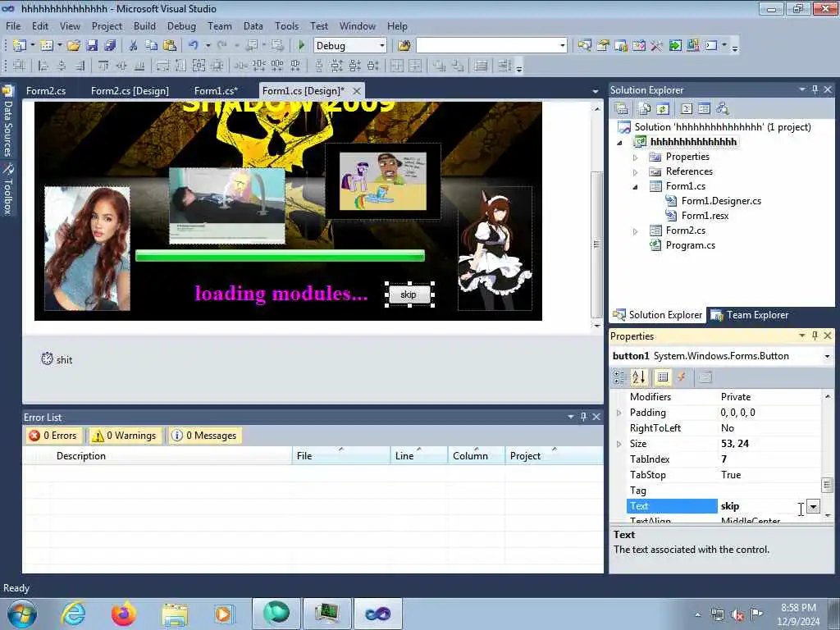This screenshot has height=630, width=840.
Task: Open the Debug configuration dropdown
Action: point(381,46)
